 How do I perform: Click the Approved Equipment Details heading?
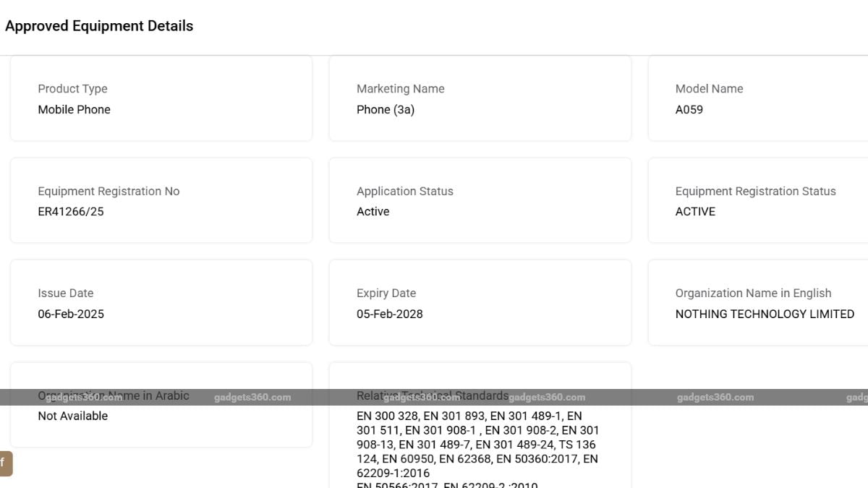coord(99,26)
